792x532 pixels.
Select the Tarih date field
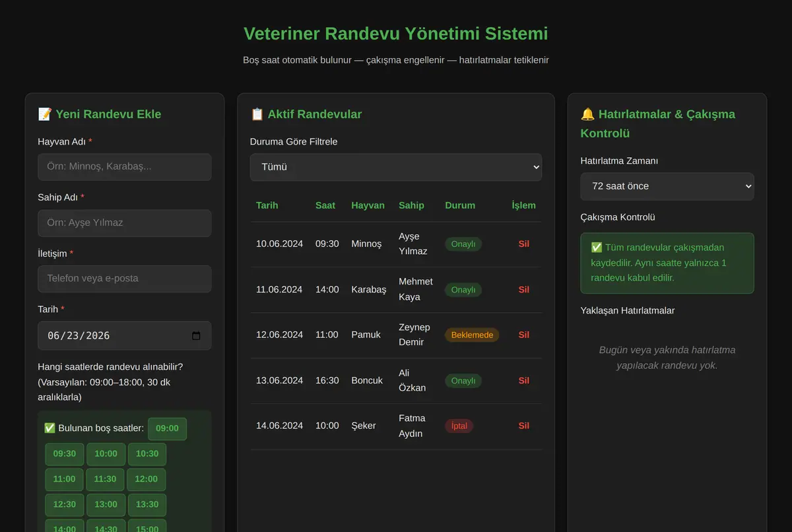coord(125,335)
